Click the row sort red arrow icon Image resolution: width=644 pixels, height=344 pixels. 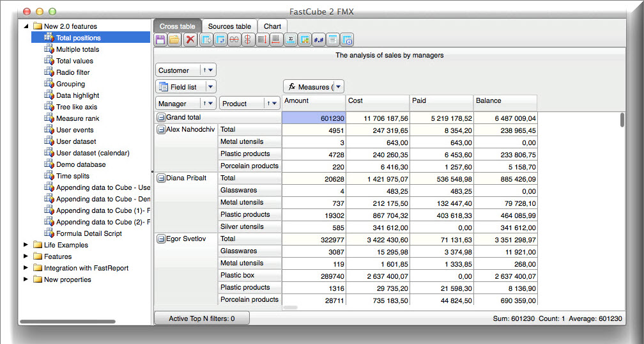point(262,40)
